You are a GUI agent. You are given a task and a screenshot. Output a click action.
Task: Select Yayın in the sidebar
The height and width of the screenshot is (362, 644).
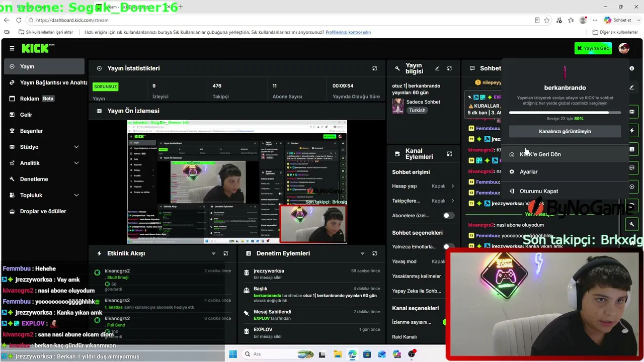(44, 66)
